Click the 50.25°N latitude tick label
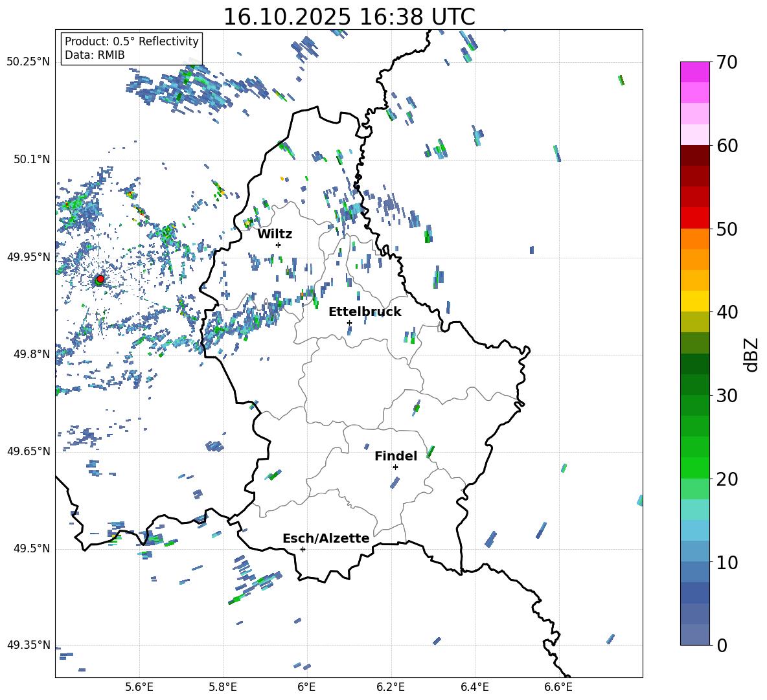The width and height of the screenshot is (767, 700). click(x=28, y=62)
